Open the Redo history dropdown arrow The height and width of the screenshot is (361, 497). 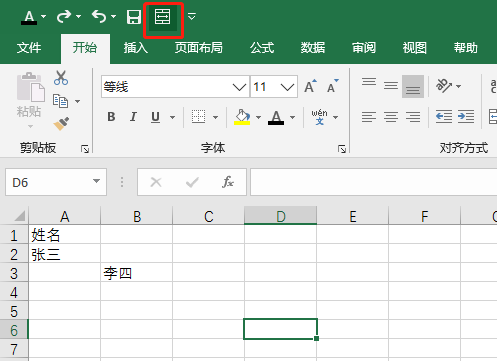[79, 16]
